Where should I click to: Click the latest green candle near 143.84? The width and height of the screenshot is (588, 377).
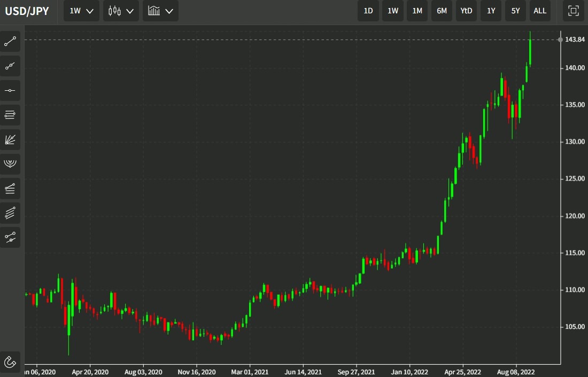coord(530,51)
